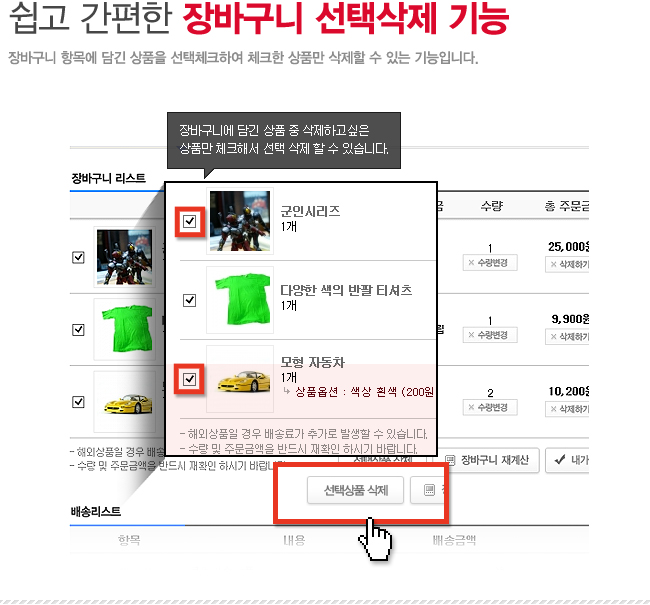650x605 pixels.
Task: Click 삭제하기 under the 10,200원 price
Action: click(x=567, y=409)
